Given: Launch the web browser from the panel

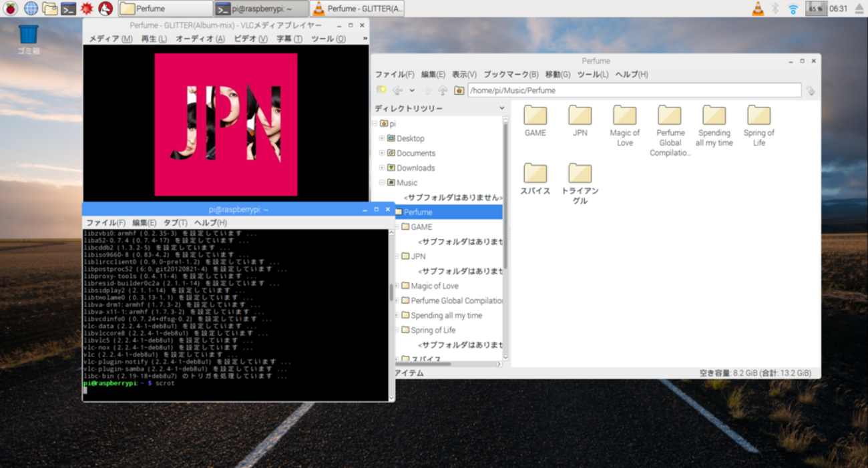Looking at the screenshot, I should (x=31, y=9).
